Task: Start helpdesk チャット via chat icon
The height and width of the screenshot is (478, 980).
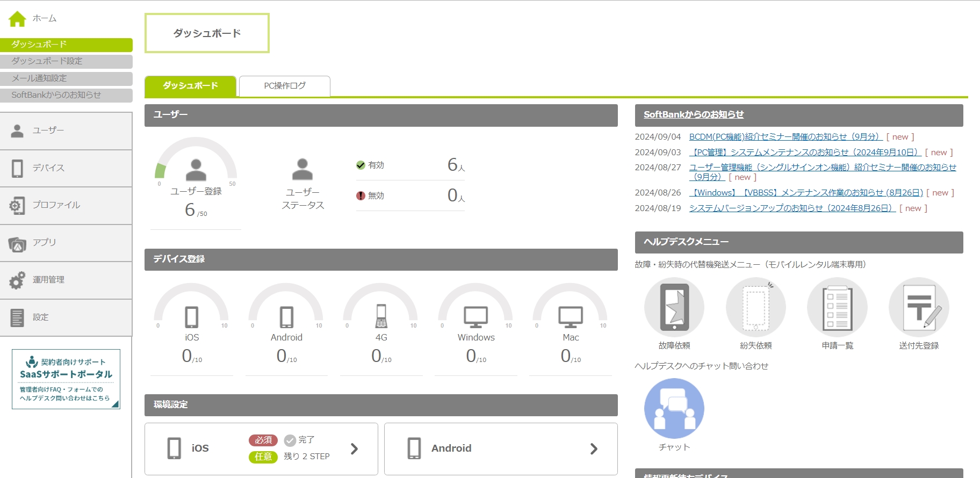Action: [674, 409]
